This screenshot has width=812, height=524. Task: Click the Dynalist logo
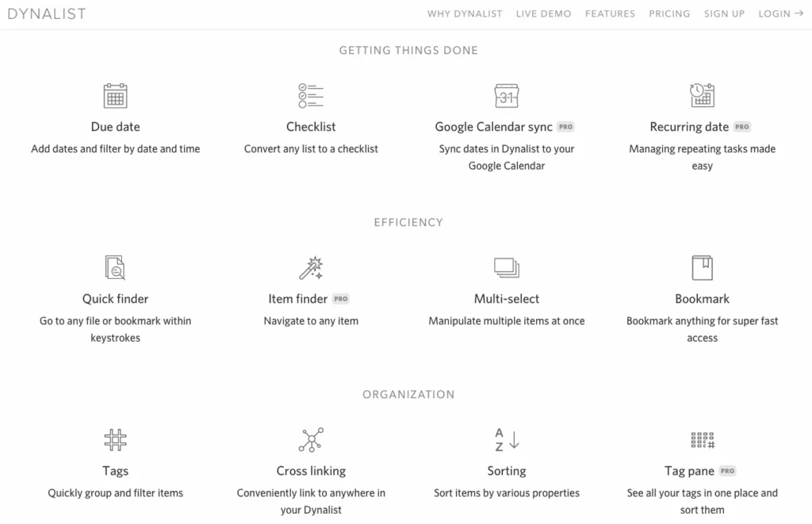click(47, 14)
